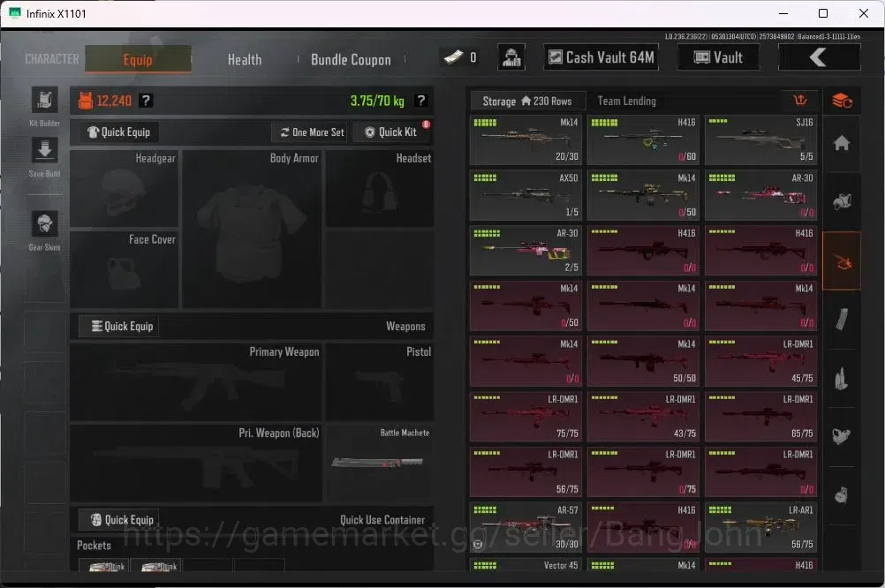Filter storage by ammo bullets icon
Screen dimensions: 885x588
pyautogui.click(x=842, y=379)
